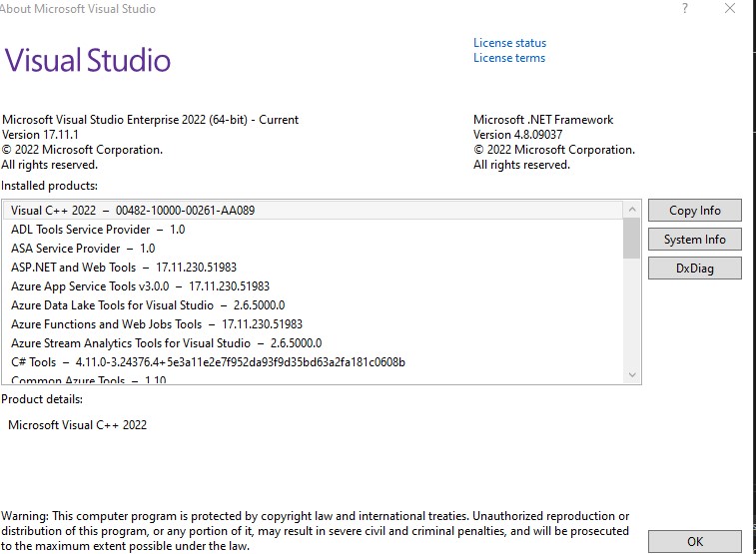The width and height of the screenshot is (756, 554).
Task: Click Microsoft Visual Studio Enterprise 2022 edition text
Action: click(x=150, y=120)
